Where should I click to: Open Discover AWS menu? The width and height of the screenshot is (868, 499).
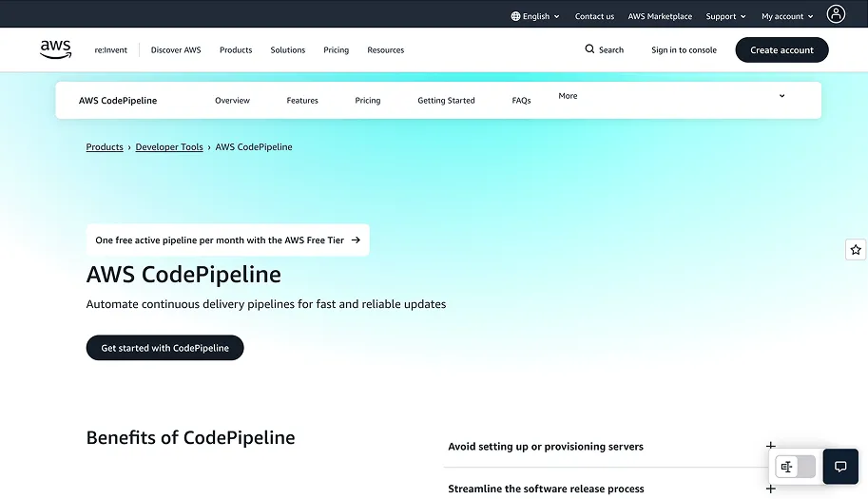click(176, 49)
